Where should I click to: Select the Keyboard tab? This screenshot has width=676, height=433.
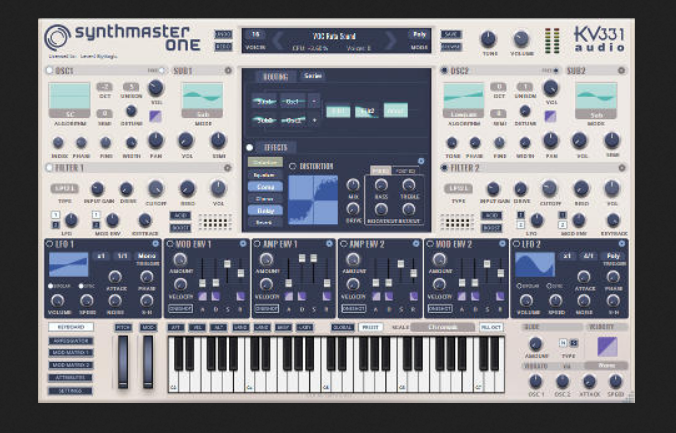71,327
